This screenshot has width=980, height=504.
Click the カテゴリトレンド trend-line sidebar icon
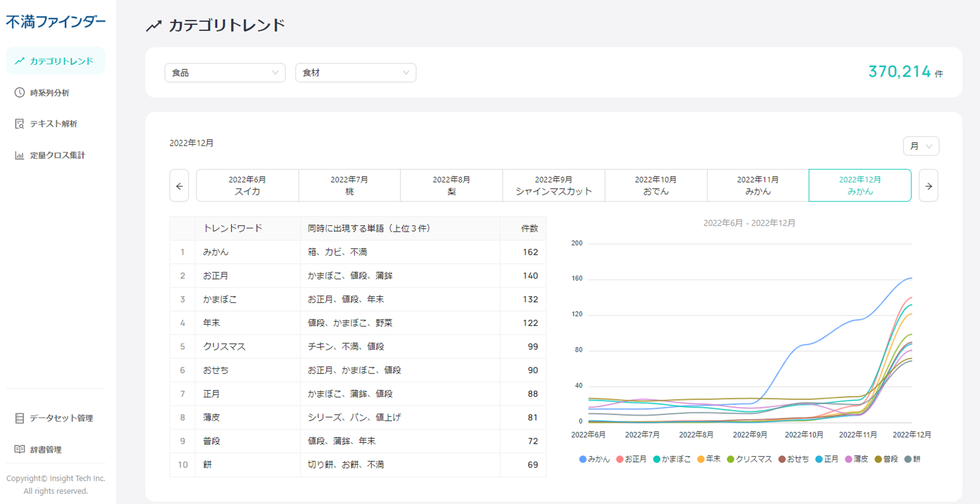[20, 61]
